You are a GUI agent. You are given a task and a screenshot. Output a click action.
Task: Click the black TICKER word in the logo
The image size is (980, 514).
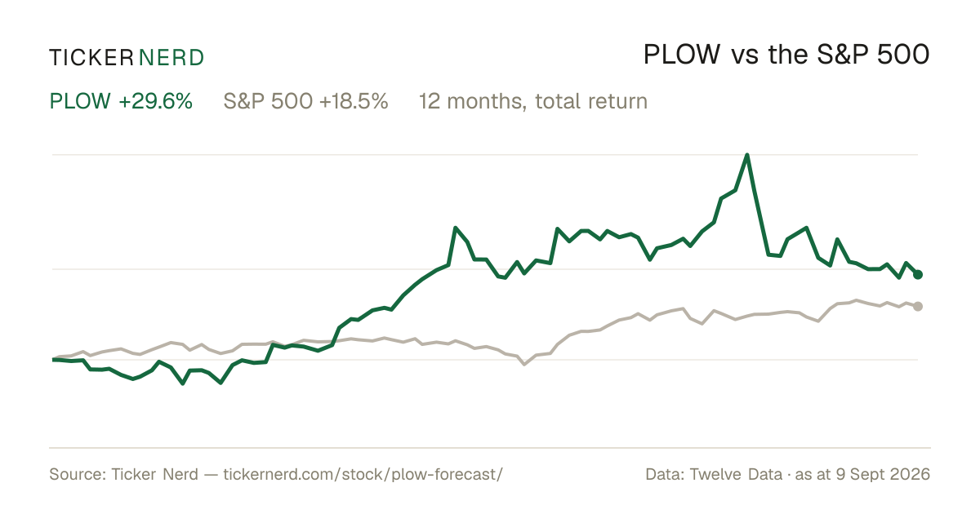91,57
